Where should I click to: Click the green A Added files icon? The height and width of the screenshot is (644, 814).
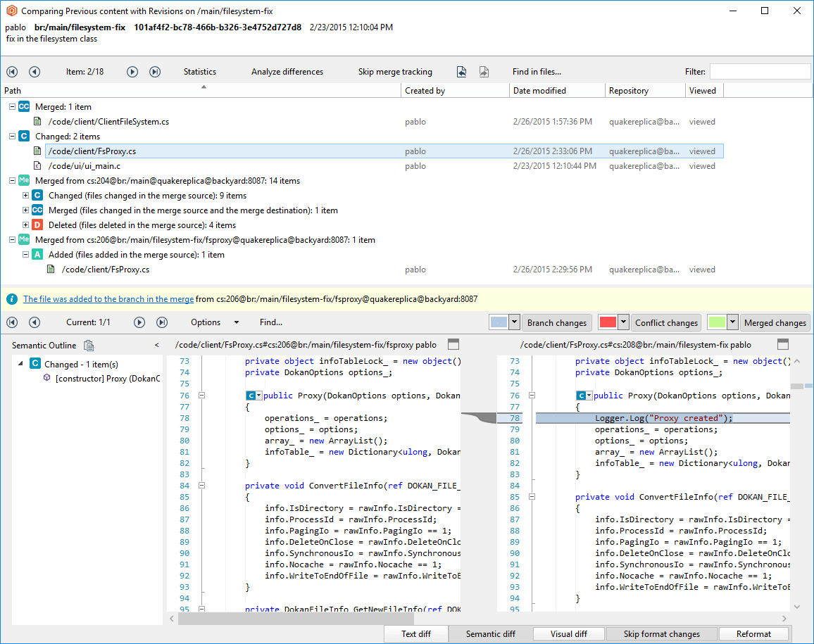click(37, 254)
